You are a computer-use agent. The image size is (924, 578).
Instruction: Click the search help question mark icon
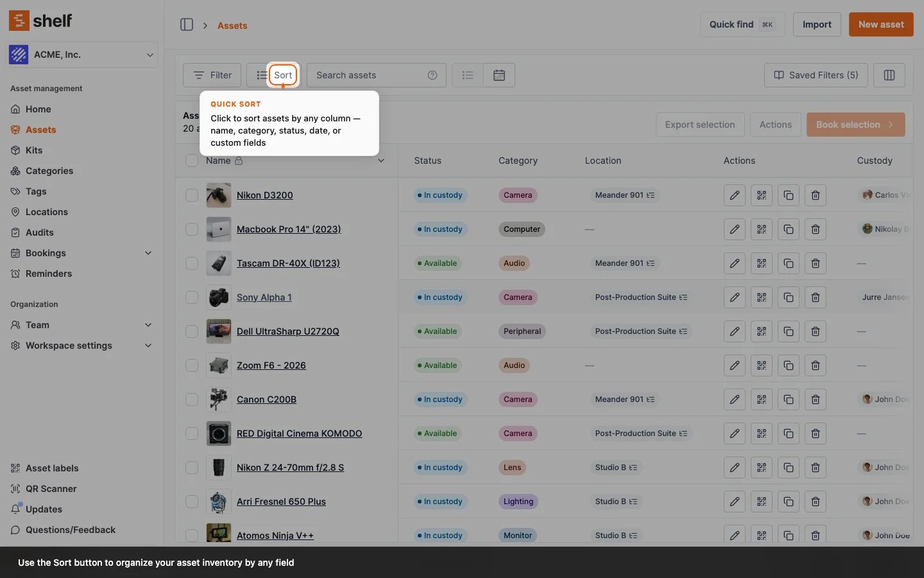point(432,75)
